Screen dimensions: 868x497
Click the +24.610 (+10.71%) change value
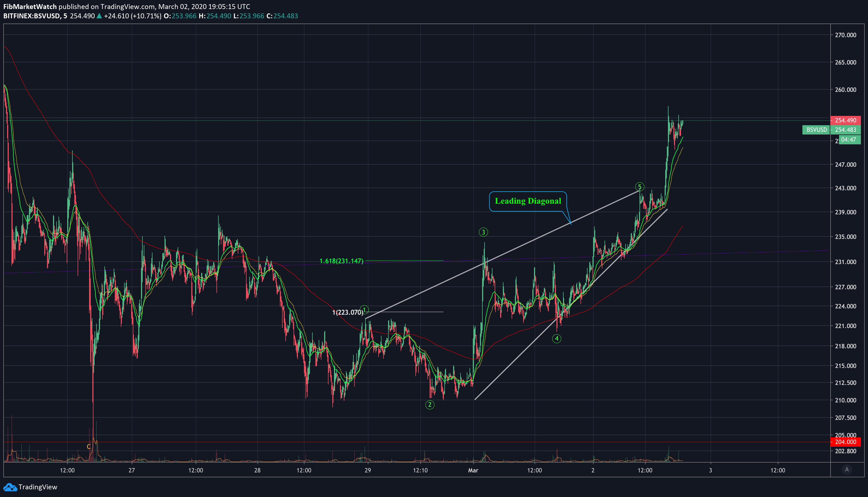[x=132, y=16]
